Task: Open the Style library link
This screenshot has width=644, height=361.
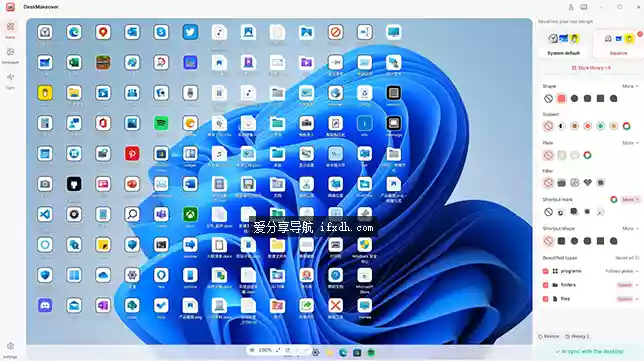Action: point(591,68)
